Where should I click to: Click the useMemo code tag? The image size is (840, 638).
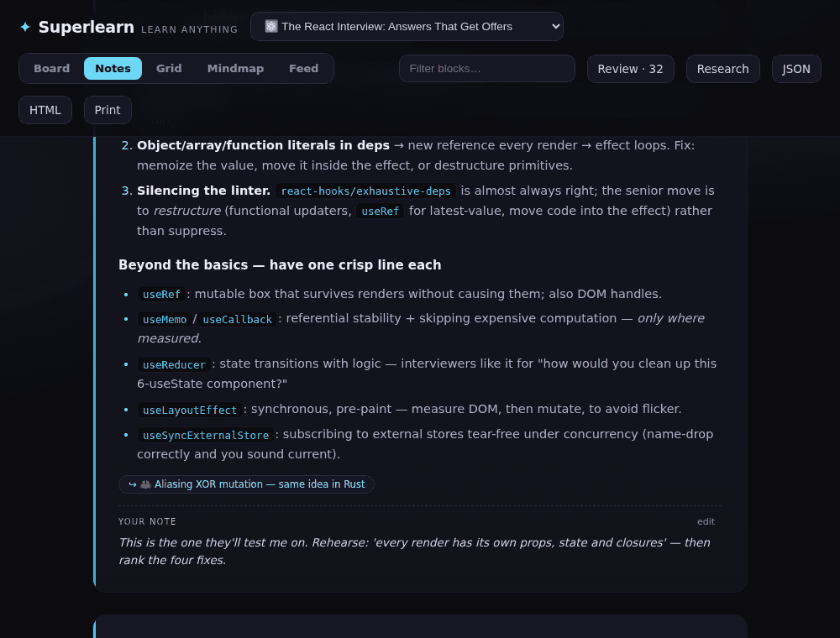[165, 320]
